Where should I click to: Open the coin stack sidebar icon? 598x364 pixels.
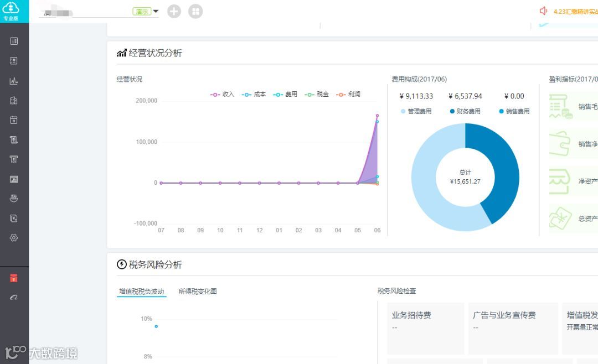tap(14, 198)
